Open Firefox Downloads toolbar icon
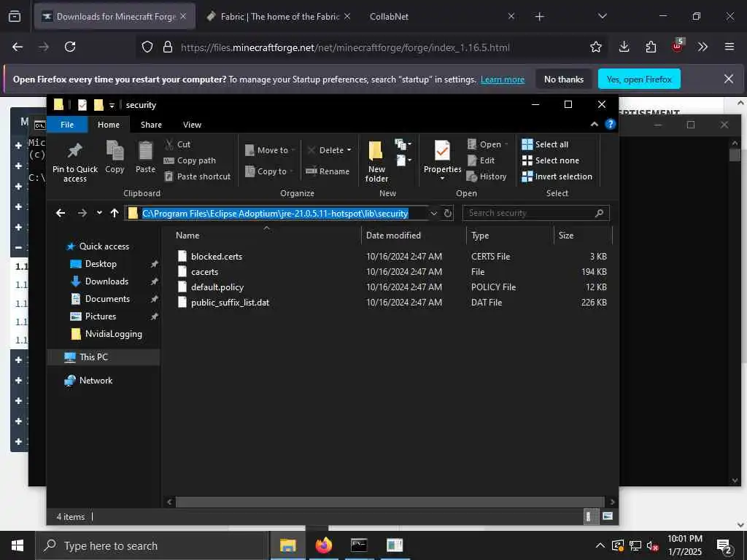747x560 pixels. [624, 47]
